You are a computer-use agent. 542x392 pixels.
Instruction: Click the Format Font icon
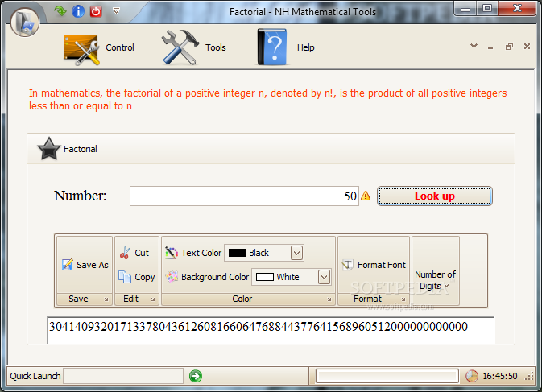(x=347, y=265)
